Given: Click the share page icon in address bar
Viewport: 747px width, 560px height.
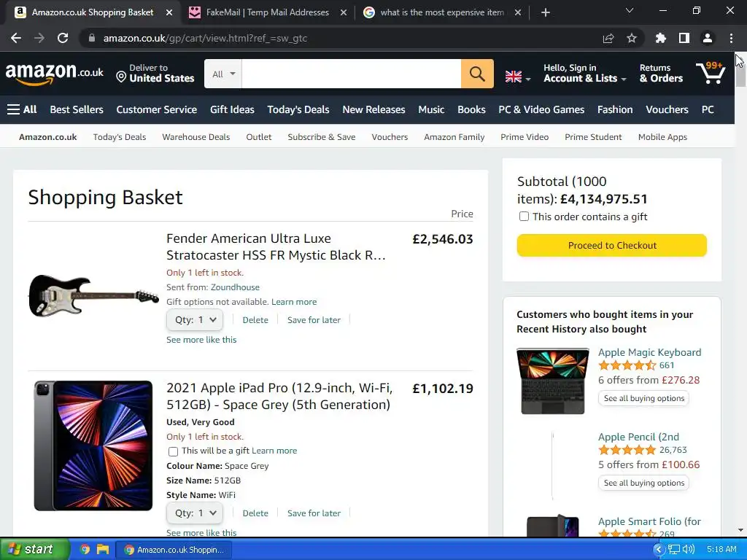Looking at the screenshot, I should coord(608,38).
